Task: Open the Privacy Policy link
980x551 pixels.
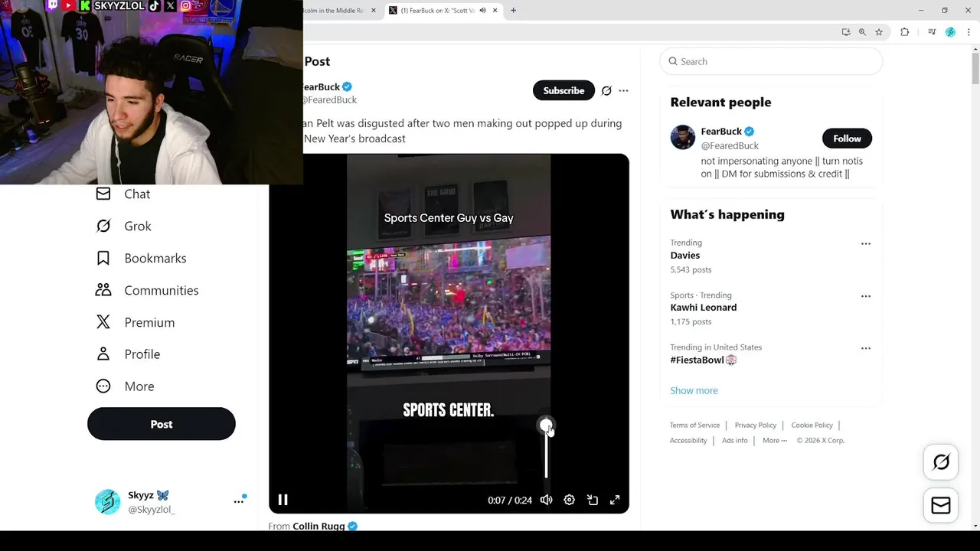Action: pyautogui.click(x=756, y=425)
